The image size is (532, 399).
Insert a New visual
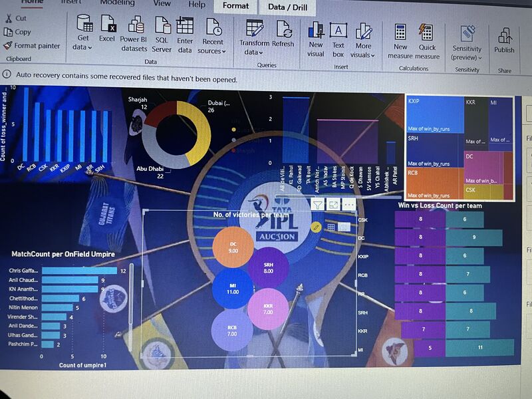[x=316, y=39]
